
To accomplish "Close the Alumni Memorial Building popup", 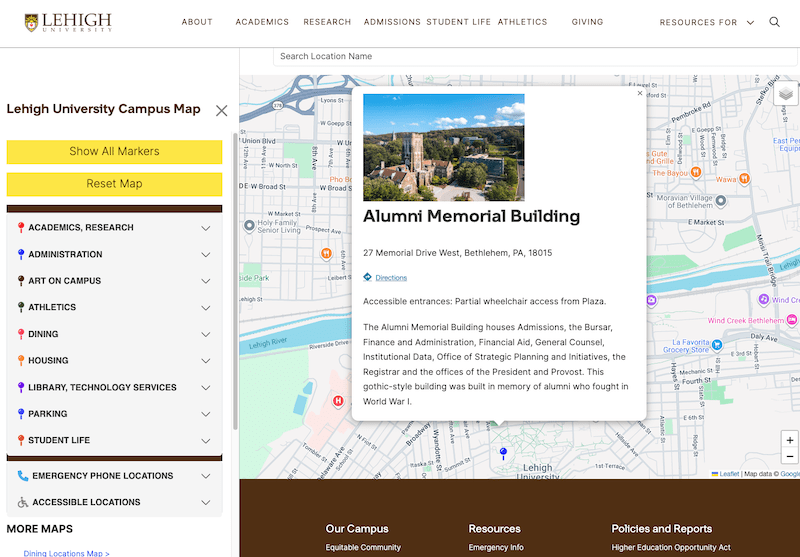I will point(640,93).
